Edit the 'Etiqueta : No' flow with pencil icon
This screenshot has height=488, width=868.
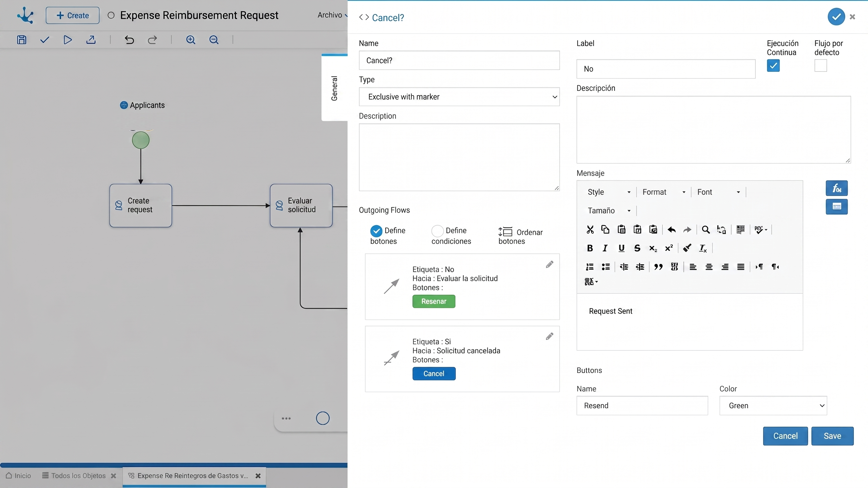pyautogui.click(x=549, y=264)
